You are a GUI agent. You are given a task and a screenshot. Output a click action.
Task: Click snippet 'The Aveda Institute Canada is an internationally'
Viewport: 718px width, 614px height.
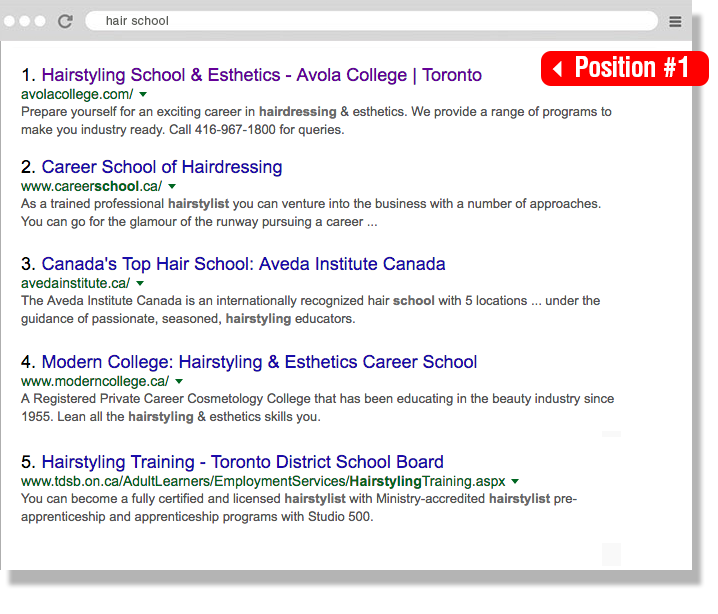[x=310, y=310]
